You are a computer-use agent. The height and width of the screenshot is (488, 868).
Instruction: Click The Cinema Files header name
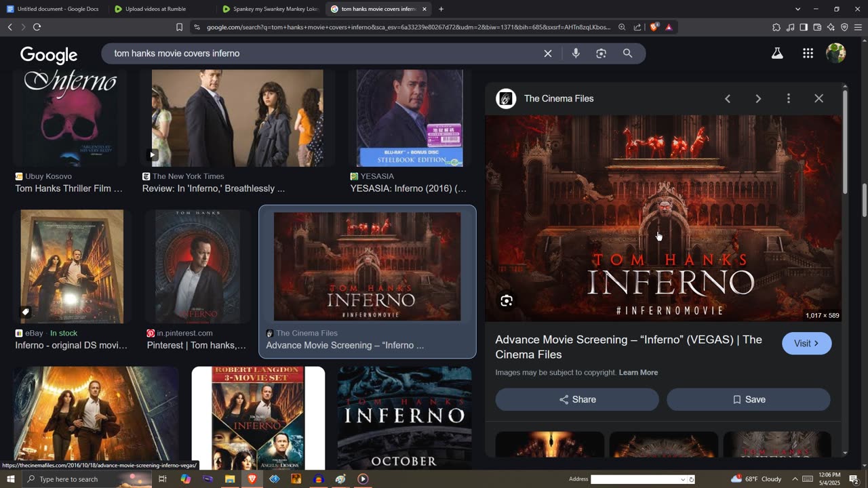[x=559, y=99]
